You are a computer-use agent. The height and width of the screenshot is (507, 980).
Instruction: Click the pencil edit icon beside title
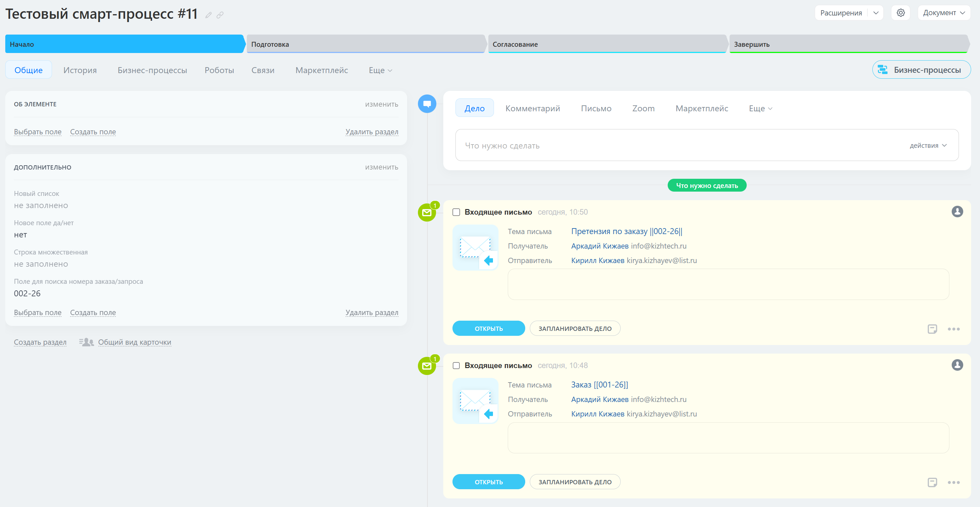tap(208, 15)
